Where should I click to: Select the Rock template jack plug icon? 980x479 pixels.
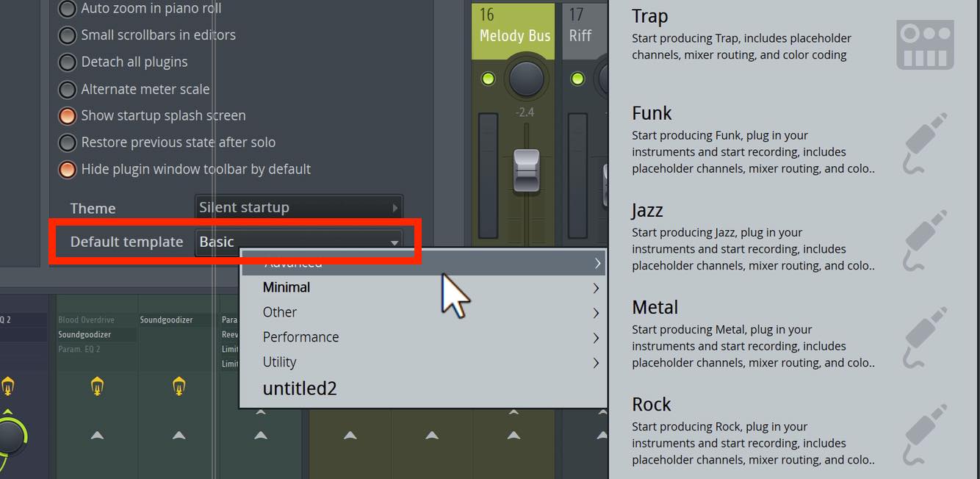point(926,433)
